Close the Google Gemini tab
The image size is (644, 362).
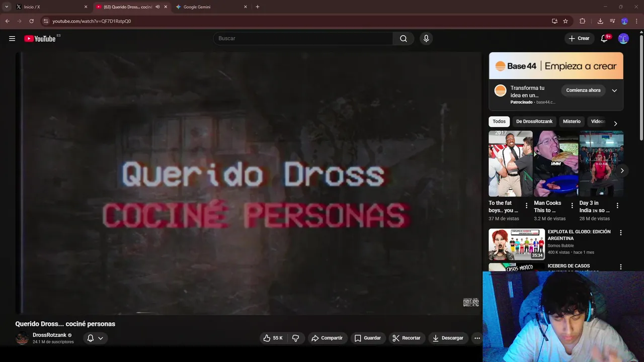[x=246, y=7]
